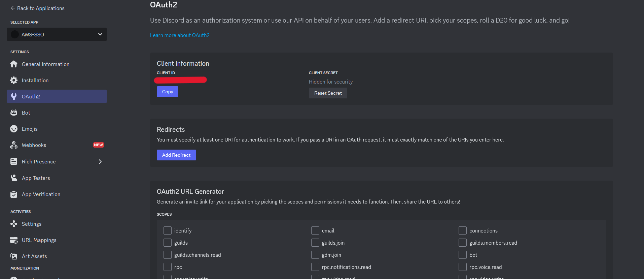Open URL Mappings under Activities
This screenshot has width=644, height=279.
57,240
